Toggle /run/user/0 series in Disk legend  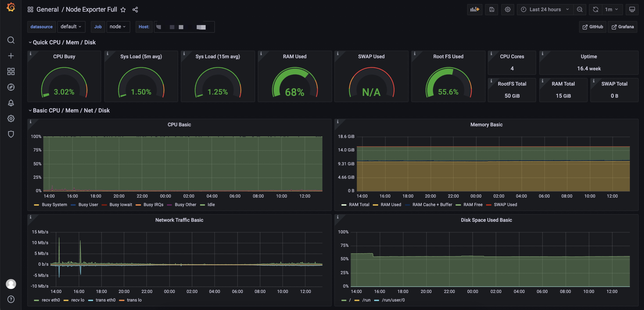pos(393,300)
